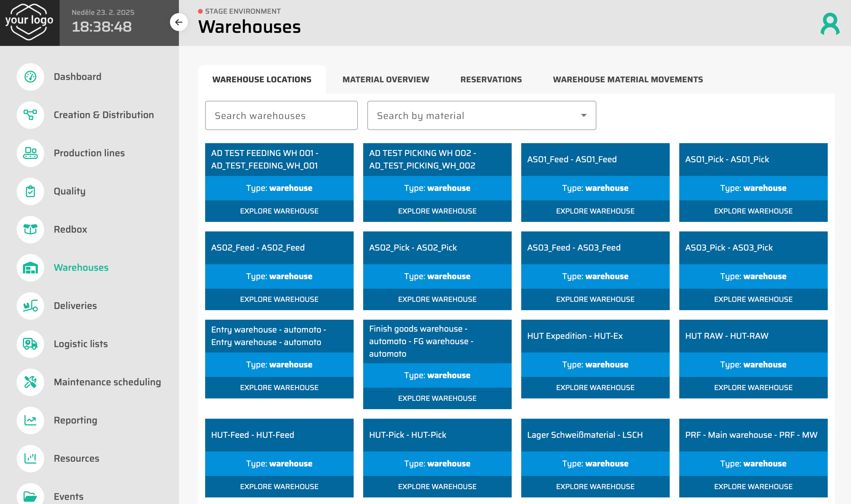Screen dimensions: 851x504
Task: Switch to Material Overview tab
Action: 386,79
